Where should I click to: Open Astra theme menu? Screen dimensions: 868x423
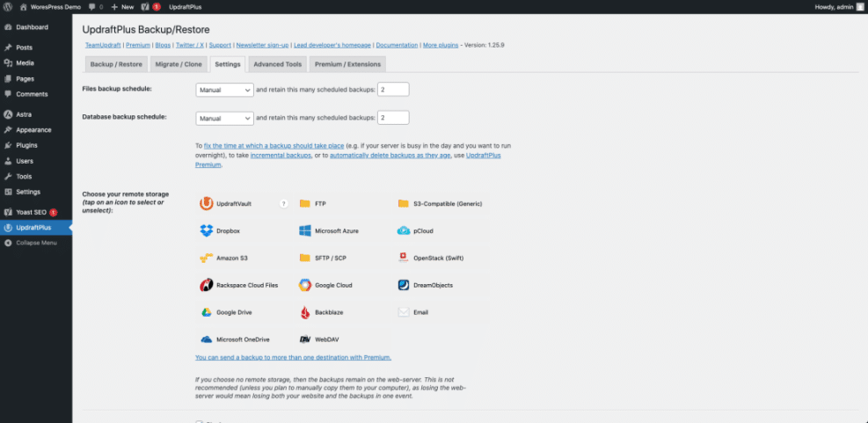36,114
